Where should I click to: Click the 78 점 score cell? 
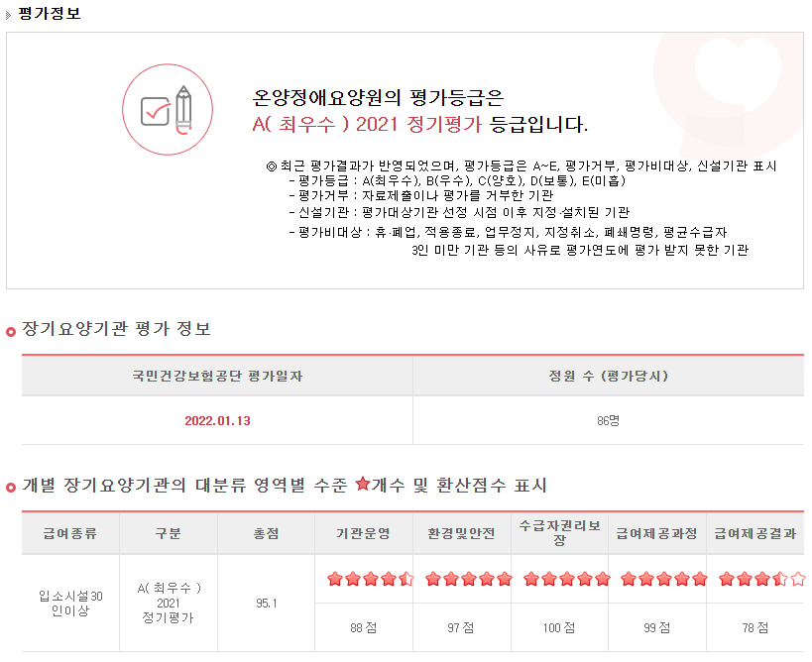click(x=755, y=628)
